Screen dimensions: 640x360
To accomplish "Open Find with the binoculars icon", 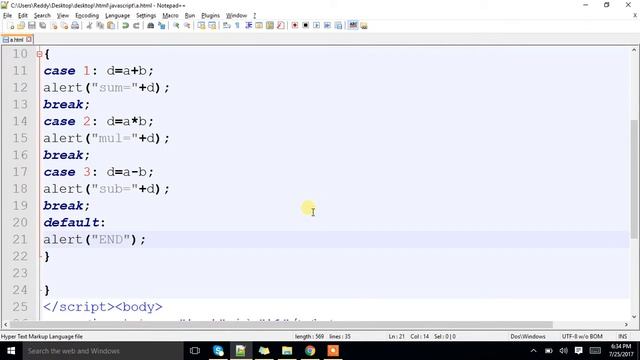I will [x=151, y=26].
